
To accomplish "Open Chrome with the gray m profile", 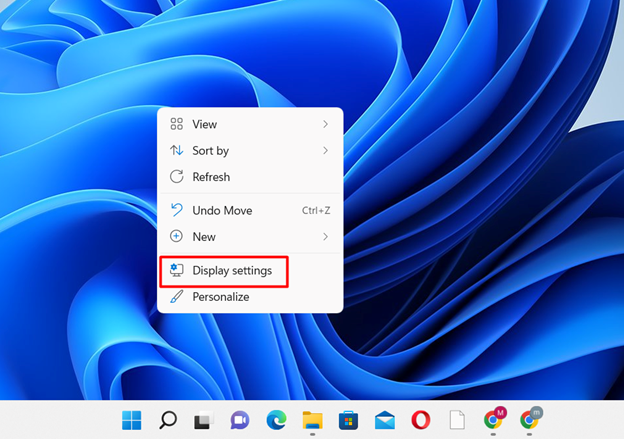I will (530, 419).
